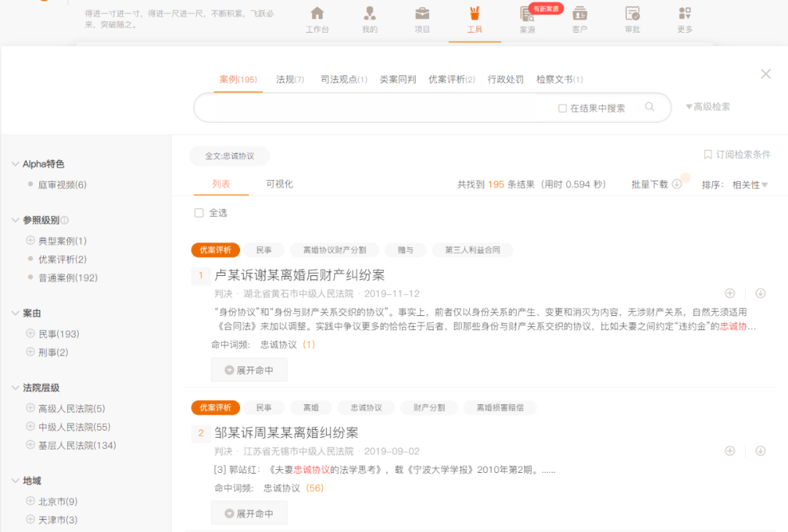
Task: Switch to 行政处罚 tab
Action: (x=506, y=80)
